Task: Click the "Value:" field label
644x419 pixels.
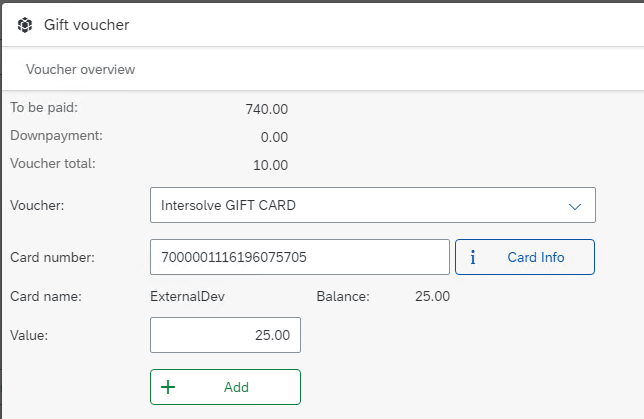Action: tap(29, 336)
